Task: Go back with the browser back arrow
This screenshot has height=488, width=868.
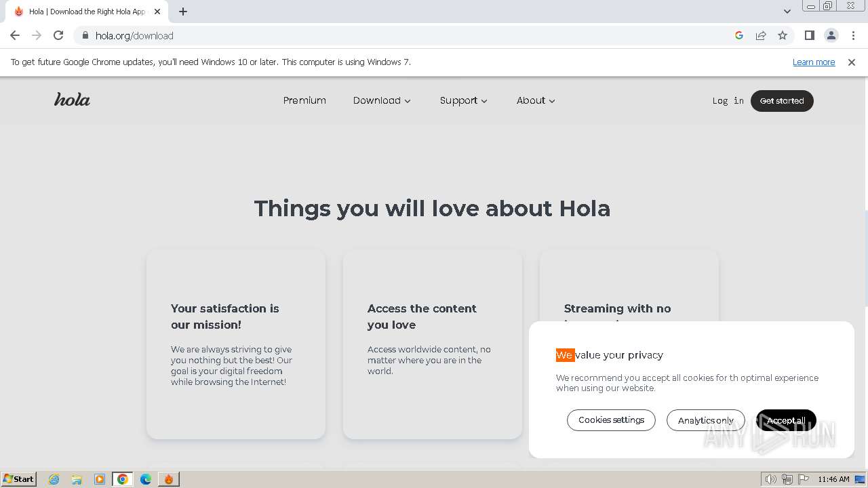Action: pyautogui.click(x=15, y=35)
